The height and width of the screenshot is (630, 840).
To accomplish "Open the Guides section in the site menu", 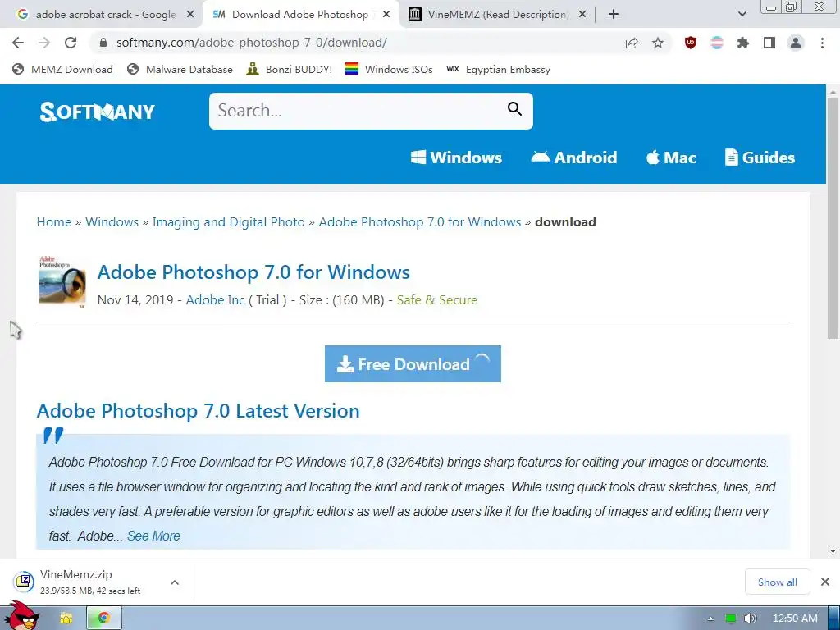I will tap(760, 157).
